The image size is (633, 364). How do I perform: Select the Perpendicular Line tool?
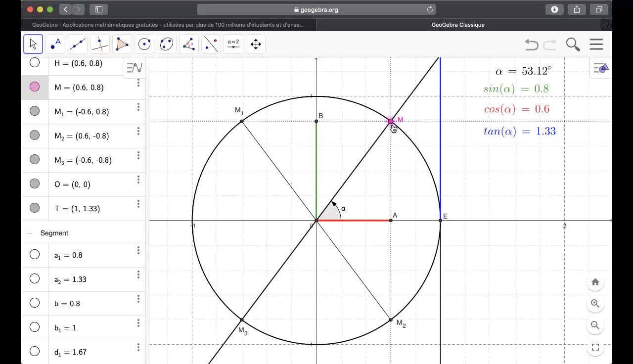tap(100, 44)
